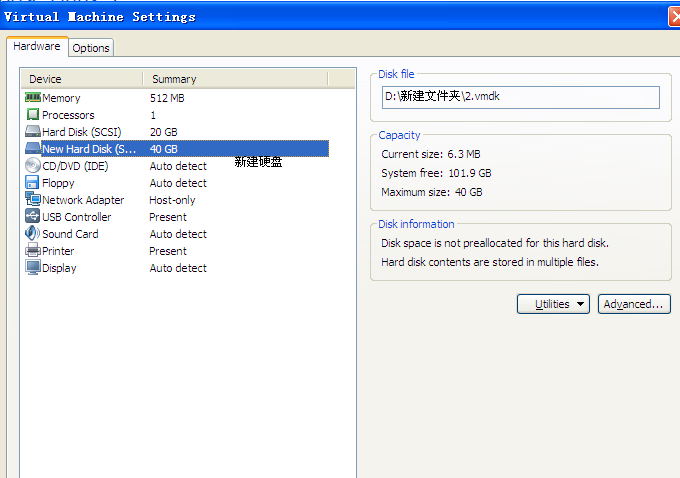The width and height of the screenshot is (680, 478).
Task: Select the USB Controller row label
Action: click(x=77, y=217)
